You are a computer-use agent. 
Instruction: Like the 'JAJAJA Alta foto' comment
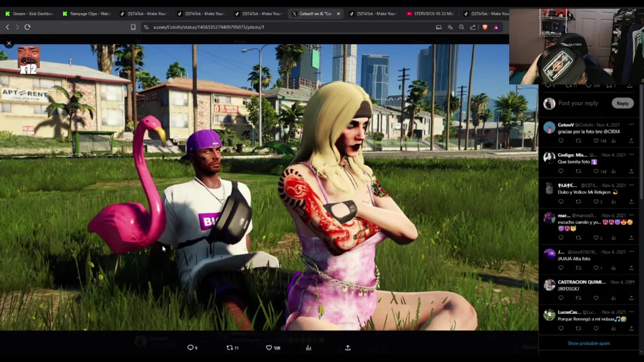[596, 267]
